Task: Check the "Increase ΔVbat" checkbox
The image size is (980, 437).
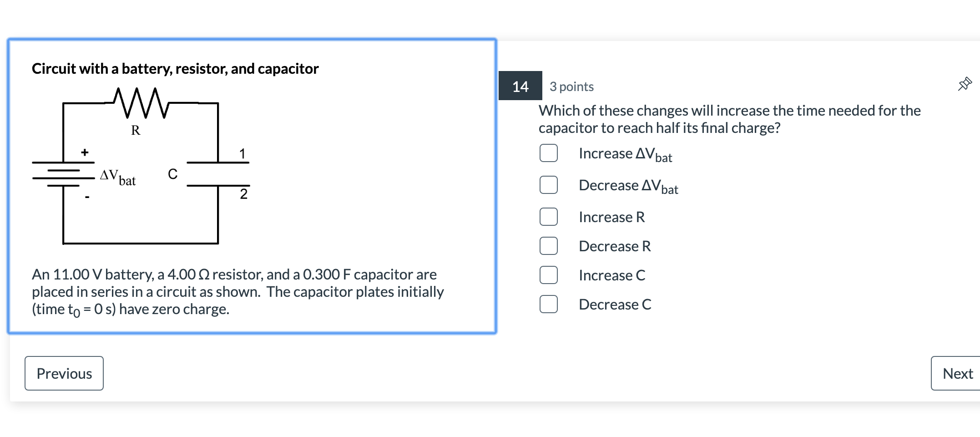Action: tap(548, 153)
